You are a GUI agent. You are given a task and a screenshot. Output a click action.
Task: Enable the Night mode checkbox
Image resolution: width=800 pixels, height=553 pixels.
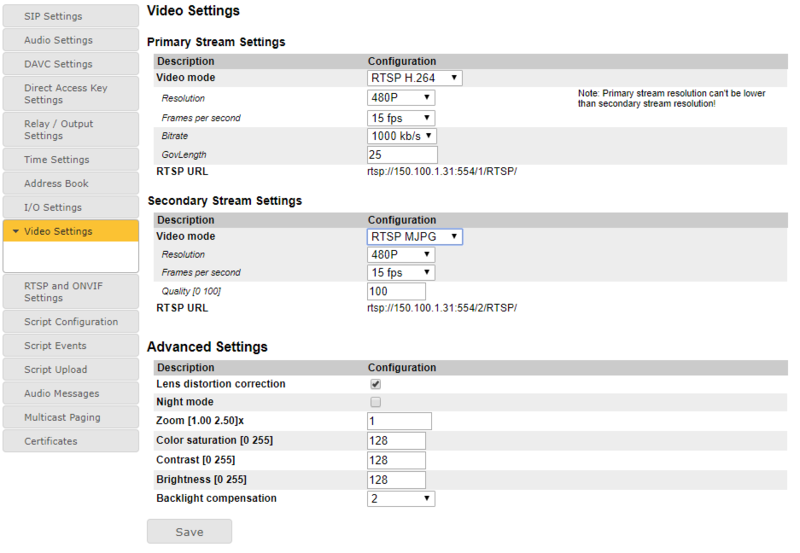pos(376,402)
